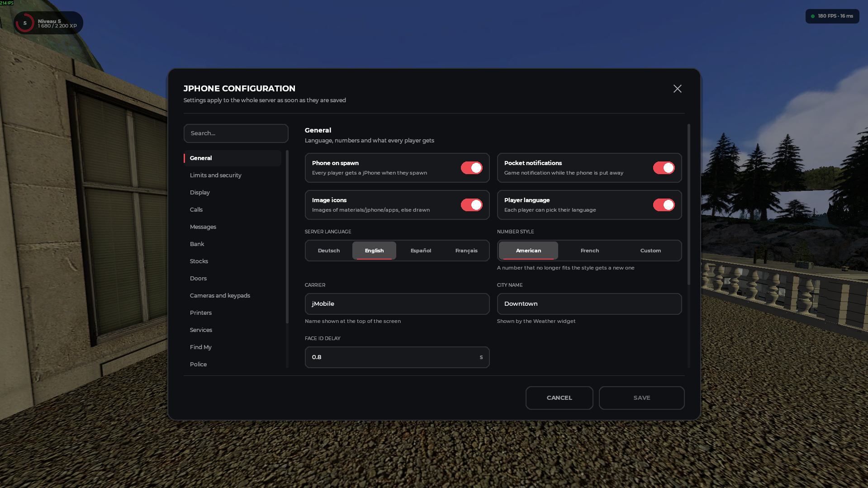Click the level 5 XP ring icon
This screenshot has height=488, width=868.
coord(25,23)
